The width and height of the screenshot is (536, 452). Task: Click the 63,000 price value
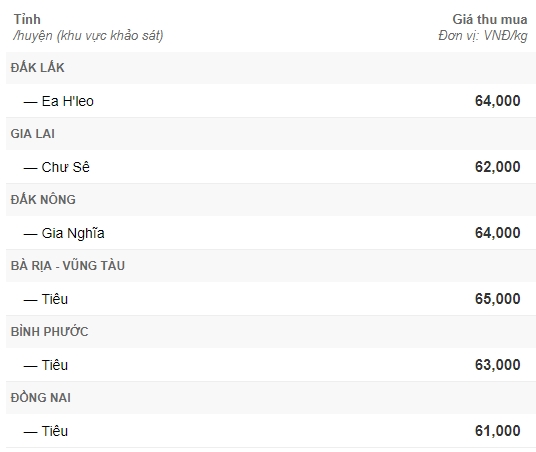click(497, 365)
